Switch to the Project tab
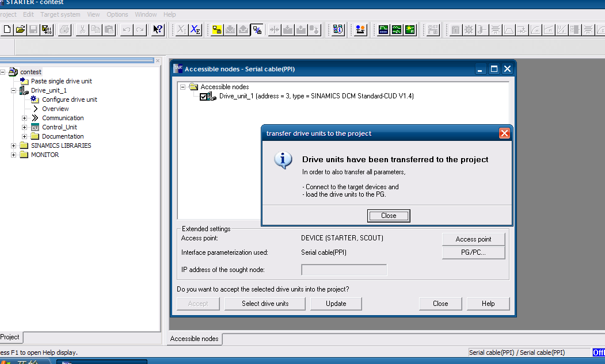 coord(10,337)
